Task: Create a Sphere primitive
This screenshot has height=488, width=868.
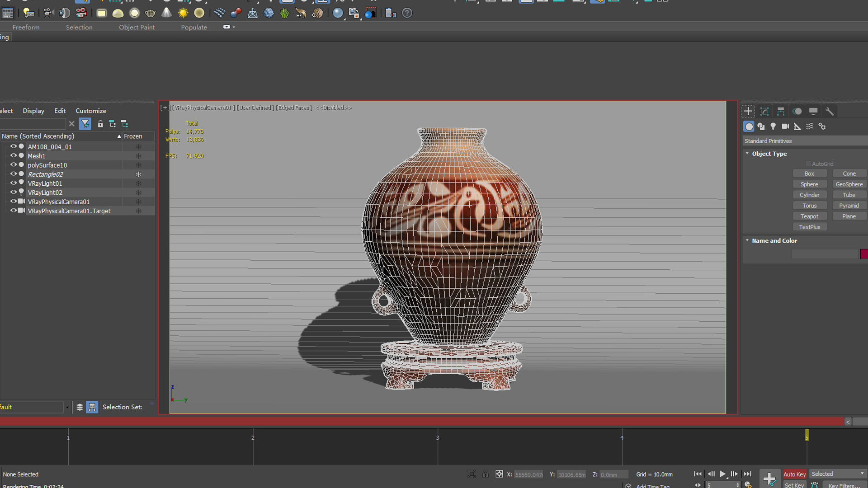Action: 809,184
